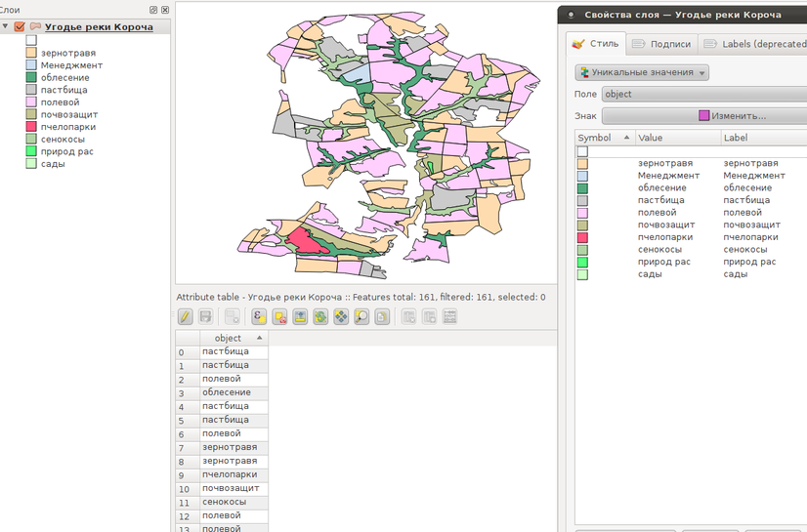Toggle visibility checkbox for Угодье реки Короча layer
The height and width of the screenshot is (532, 807).
20,27
